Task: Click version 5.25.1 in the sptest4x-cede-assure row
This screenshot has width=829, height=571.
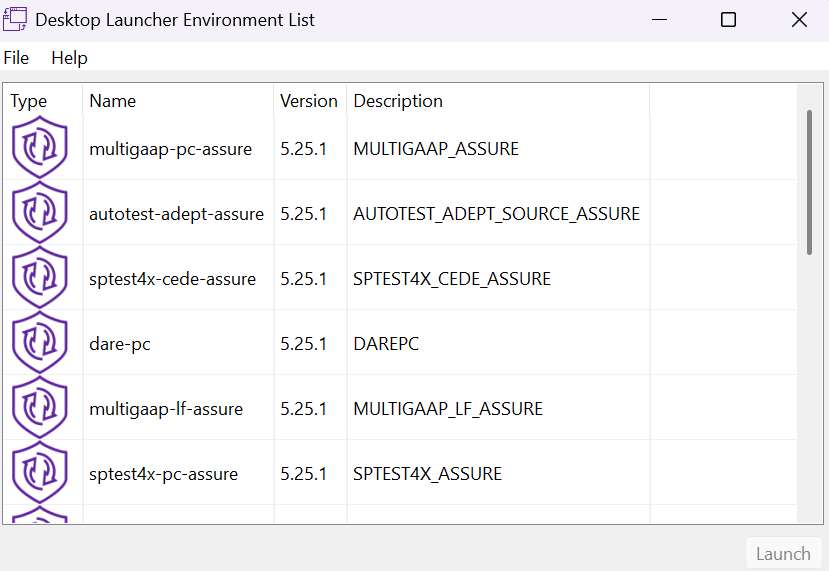Action: click(x=303, y=279)
